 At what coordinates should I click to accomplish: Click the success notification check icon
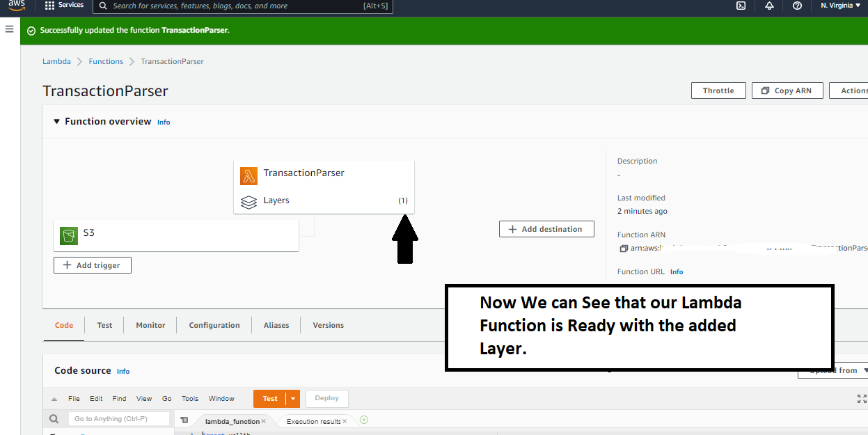point(31,31)
